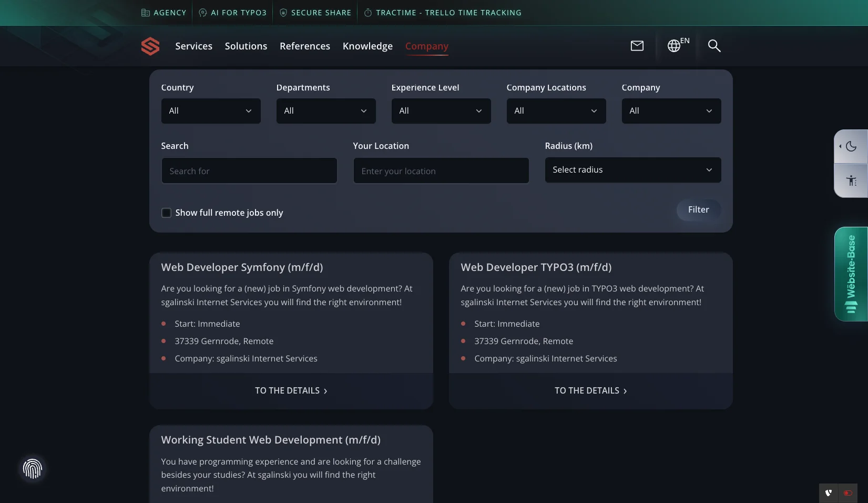Click Symfony job description text
Image resolution: width=868 pixels, height=503 pixels.
pos(287,295)
